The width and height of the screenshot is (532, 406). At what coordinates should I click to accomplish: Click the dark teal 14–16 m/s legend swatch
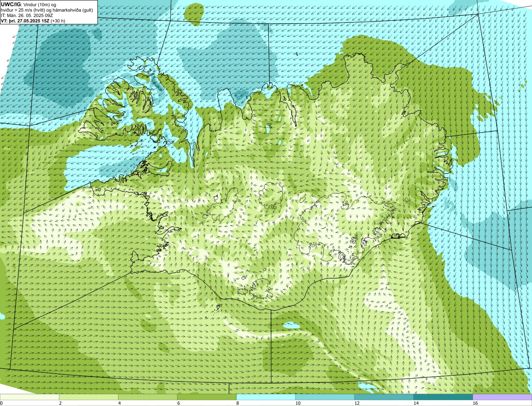point(443,397)
